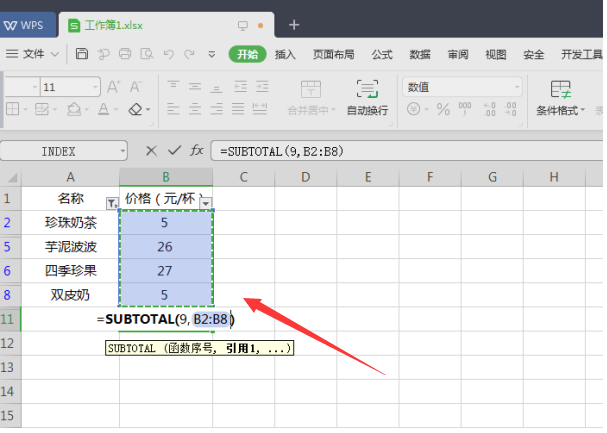
Task: Click the Borders icon
Action: [13, 109]
